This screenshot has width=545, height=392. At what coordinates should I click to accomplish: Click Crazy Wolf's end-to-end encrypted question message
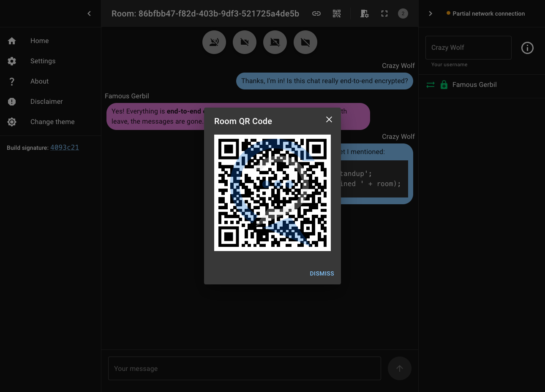click(324, 81)
